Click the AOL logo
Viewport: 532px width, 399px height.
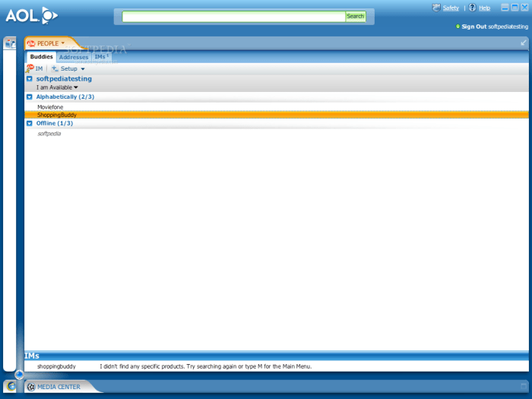coord(32,16)
